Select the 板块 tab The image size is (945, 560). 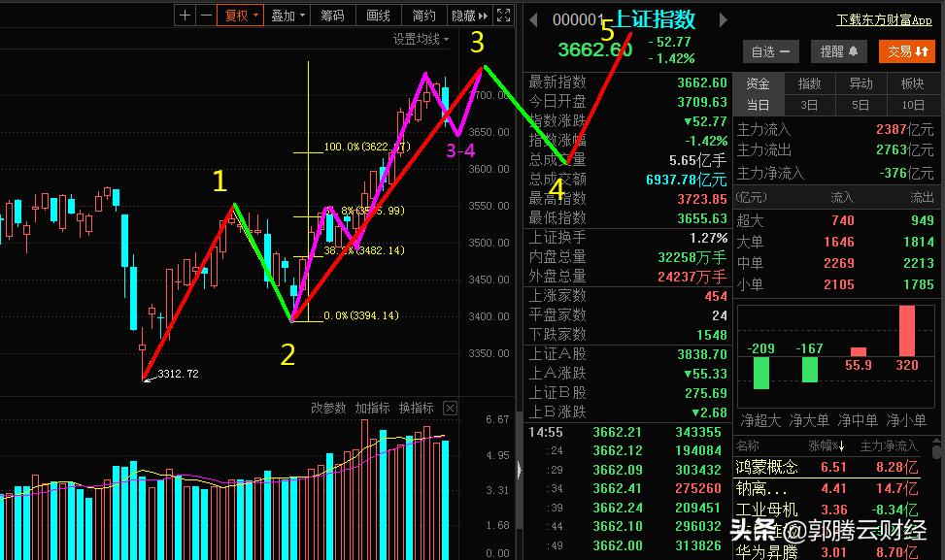coord(912,83)
